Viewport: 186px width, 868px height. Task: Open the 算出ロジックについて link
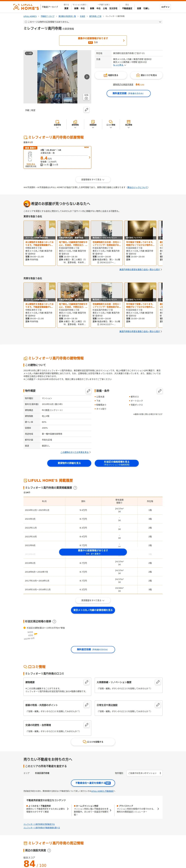tap(138, 187)
